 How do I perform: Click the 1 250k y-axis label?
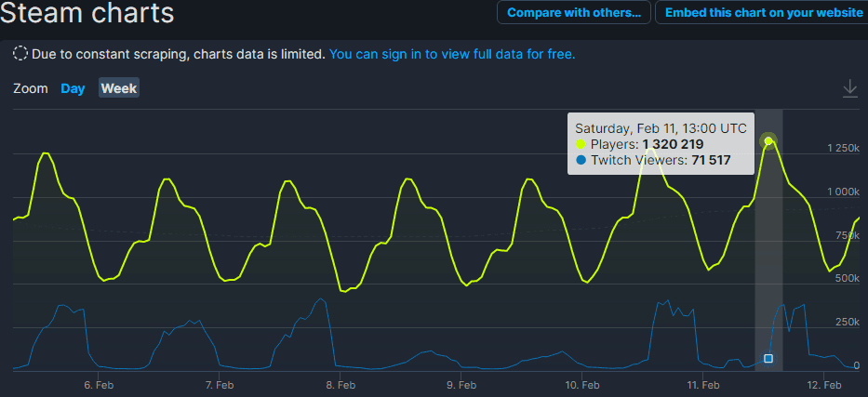tap(843, 148)
